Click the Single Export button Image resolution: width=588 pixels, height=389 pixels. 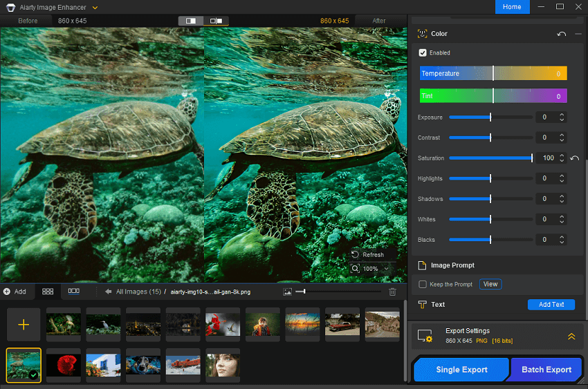(x=461, y=370)
